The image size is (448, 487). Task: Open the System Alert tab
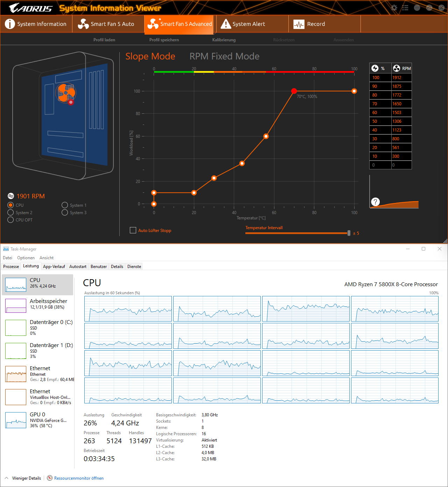tap(252, 24)
